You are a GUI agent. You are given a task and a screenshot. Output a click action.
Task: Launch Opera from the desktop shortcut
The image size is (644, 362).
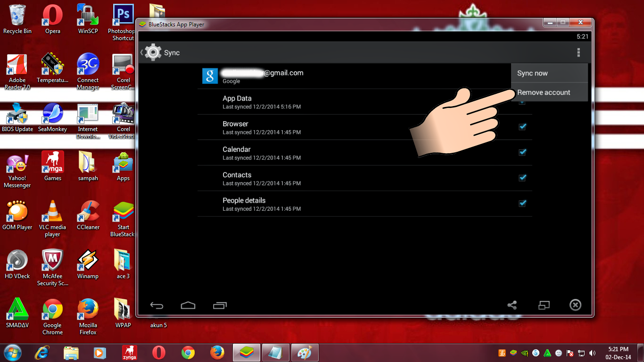pos(53,19)
